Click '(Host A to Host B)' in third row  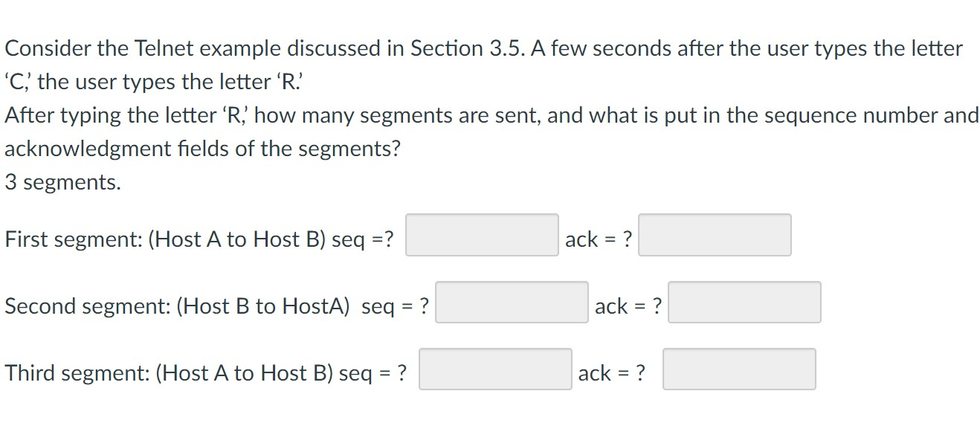click(x=245, y=373)
